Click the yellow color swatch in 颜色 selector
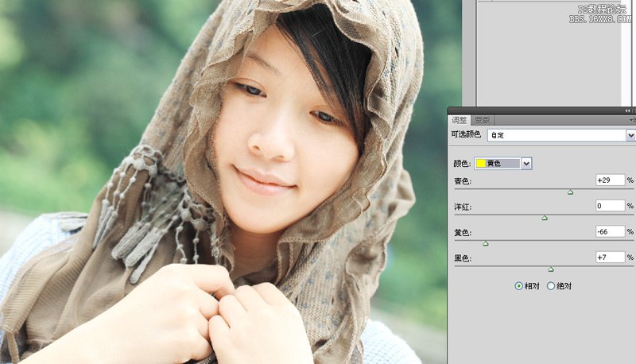This screenshot has width=636, height=364. (x=481, y=164)
